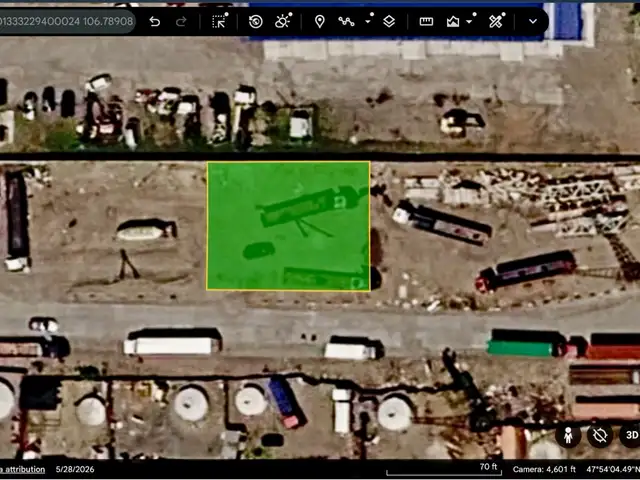The width and height of the screenshot is (640, 480).
Task: Click the coordinates search field
Action: [67, 21]
